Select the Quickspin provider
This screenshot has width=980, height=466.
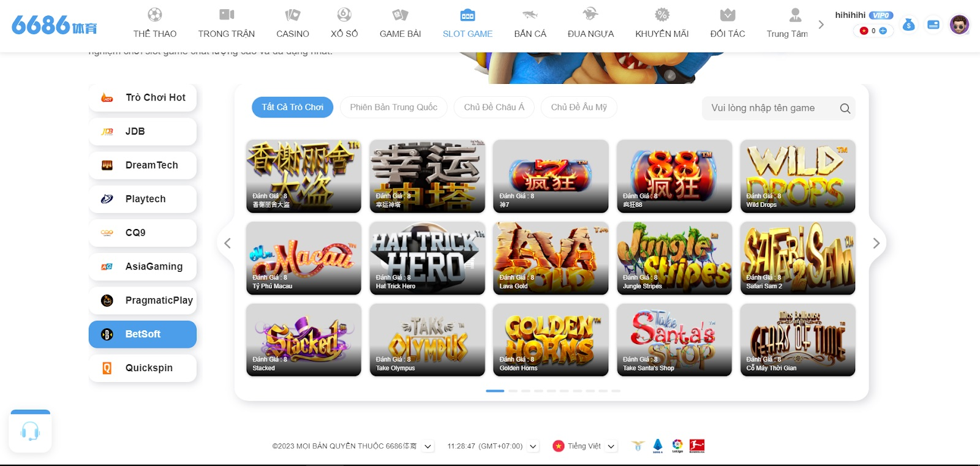coord(143,368)
